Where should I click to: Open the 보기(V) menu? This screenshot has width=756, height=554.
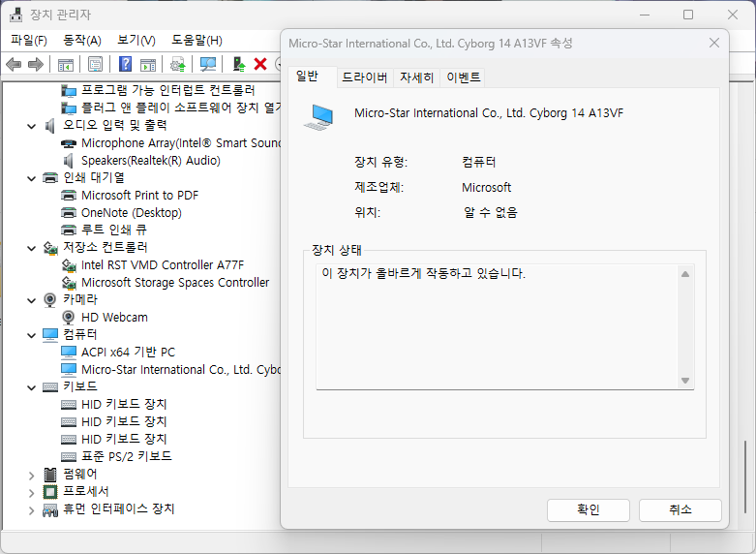click(x=136, y=40)
